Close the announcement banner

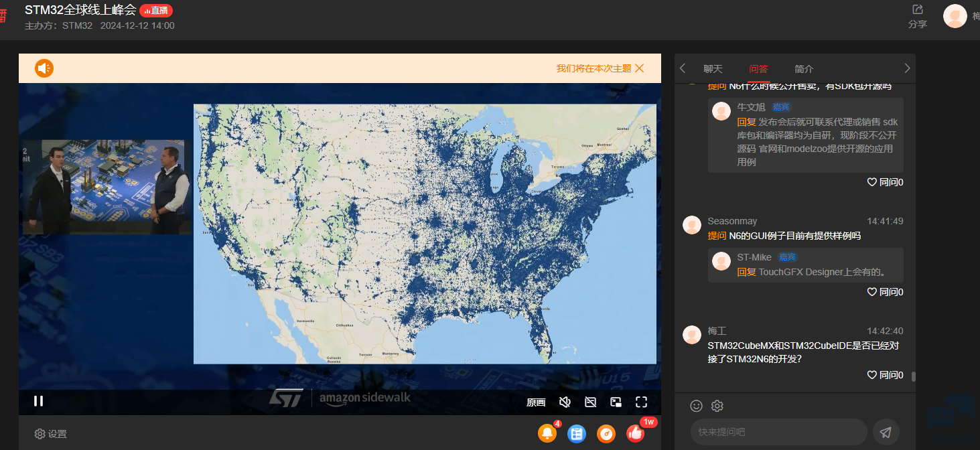click(x=639, y=68)
